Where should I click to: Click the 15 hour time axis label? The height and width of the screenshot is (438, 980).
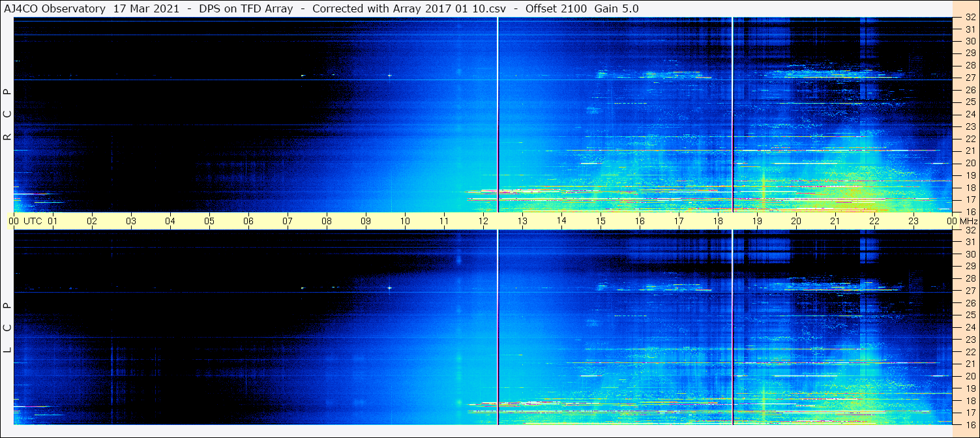click(601, 221)
